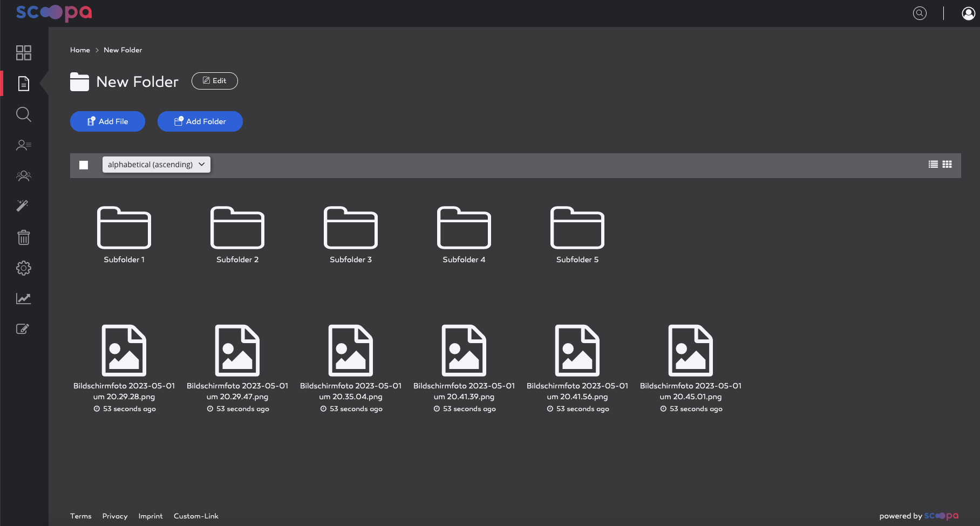Open the Imprint footer link
This screenshot has width=980, height=526.
click(151, 516)
